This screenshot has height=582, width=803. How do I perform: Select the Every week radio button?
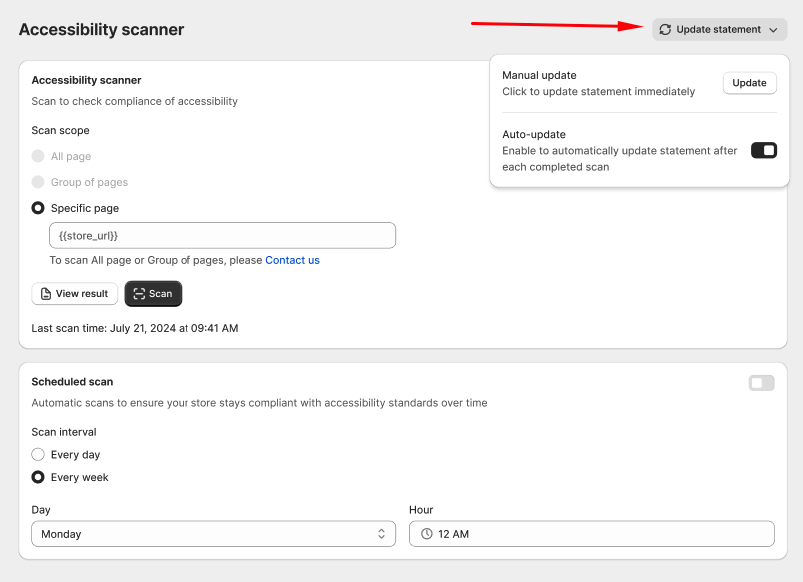[x=38, y=478]
